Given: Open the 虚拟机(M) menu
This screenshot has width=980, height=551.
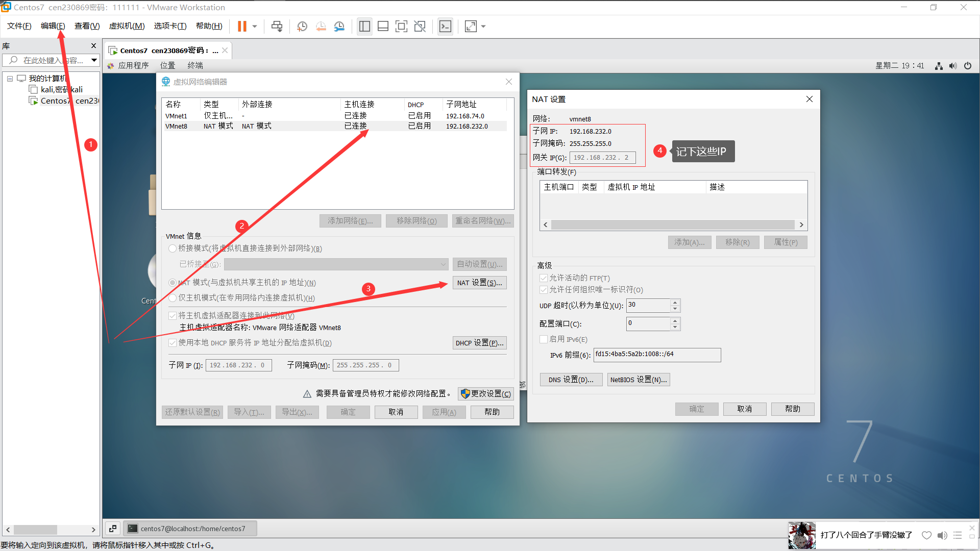Looking at the screenshot, I should tap(127, 26).
